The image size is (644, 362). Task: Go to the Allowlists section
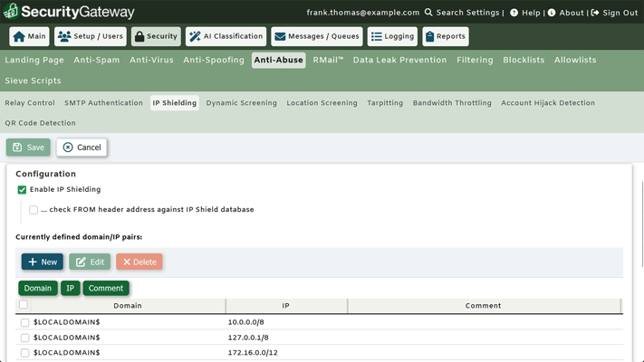point(575,60)
